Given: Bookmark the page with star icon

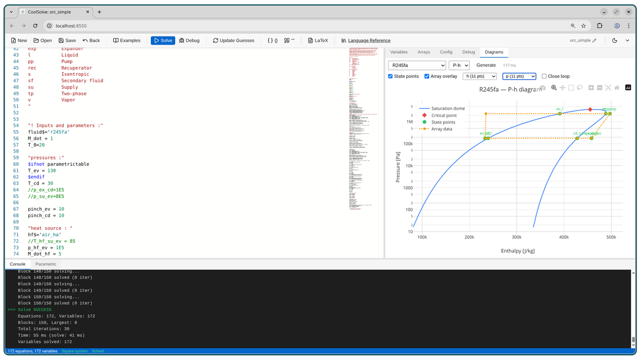Looking at the screenshot, I should [x=583, y=26].
